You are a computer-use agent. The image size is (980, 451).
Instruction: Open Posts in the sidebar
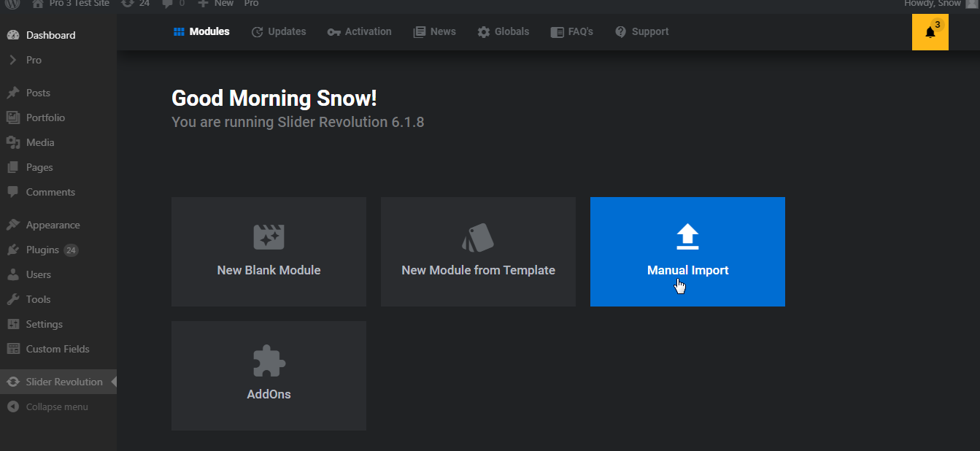58,93
